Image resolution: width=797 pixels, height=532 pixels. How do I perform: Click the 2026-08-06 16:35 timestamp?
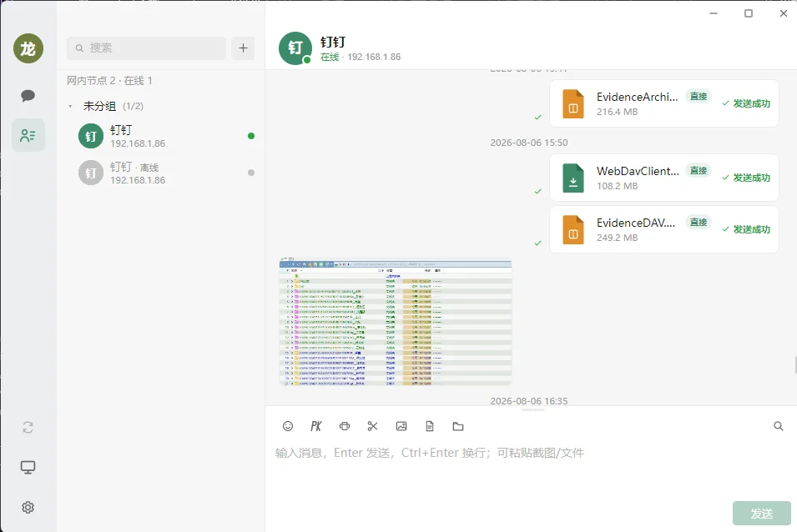point(529,401)
